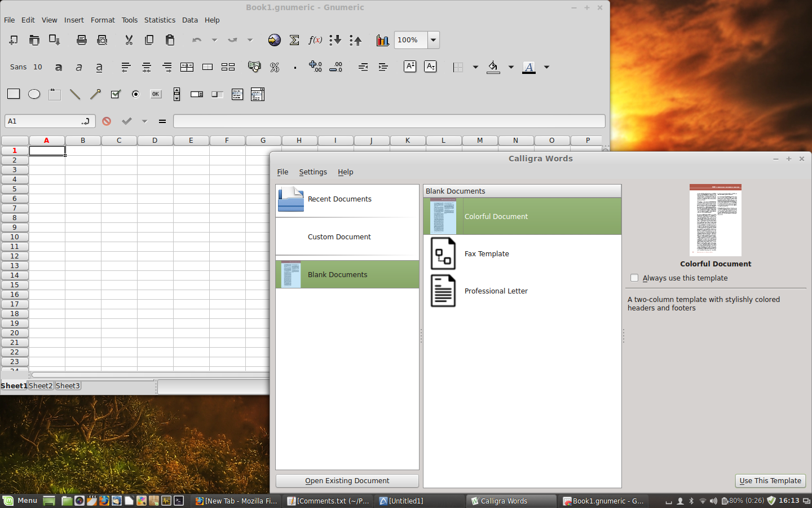Click the formula entry field

click(x=389, y=121)
